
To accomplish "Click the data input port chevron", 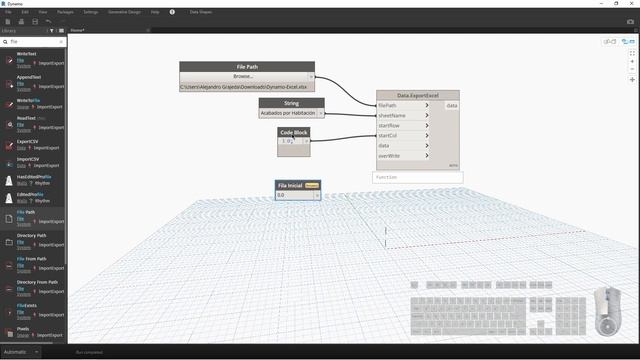I will 427,146.
